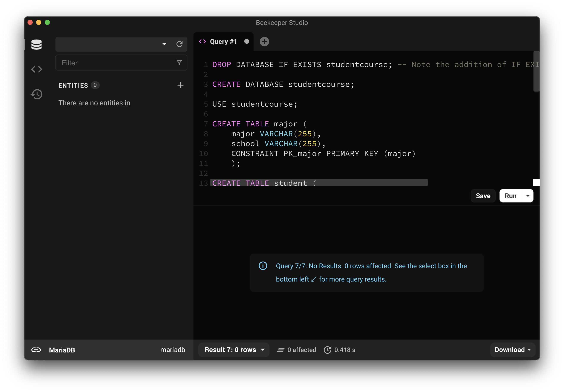Open the Download menu
This screenshot has height=392, width=564.
pos(512,350)
